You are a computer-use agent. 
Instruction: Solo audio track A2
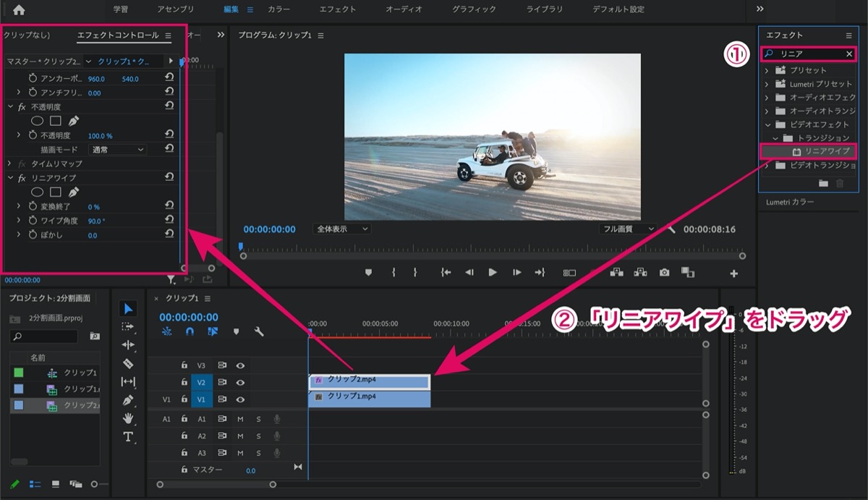click(x=258, y=436)
